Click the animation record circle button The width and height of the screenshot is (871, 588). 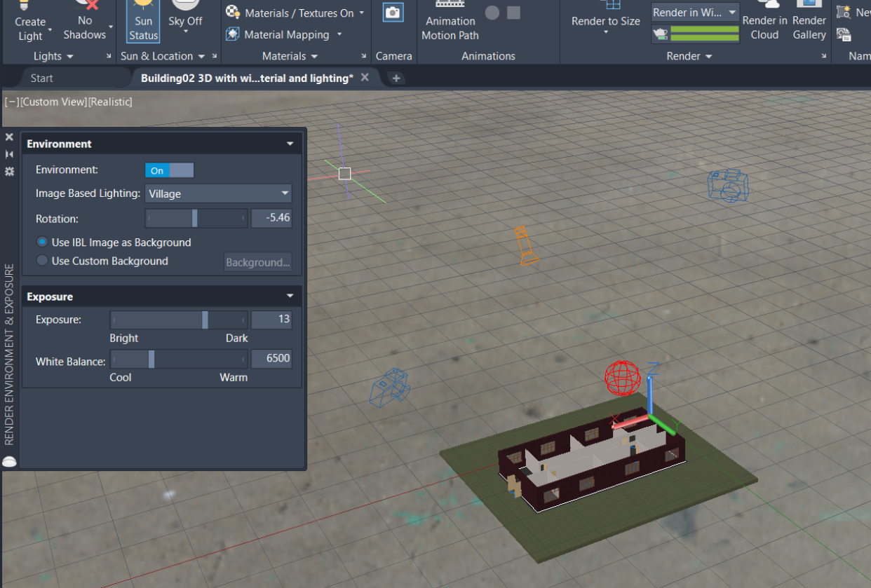click(492, 13)
